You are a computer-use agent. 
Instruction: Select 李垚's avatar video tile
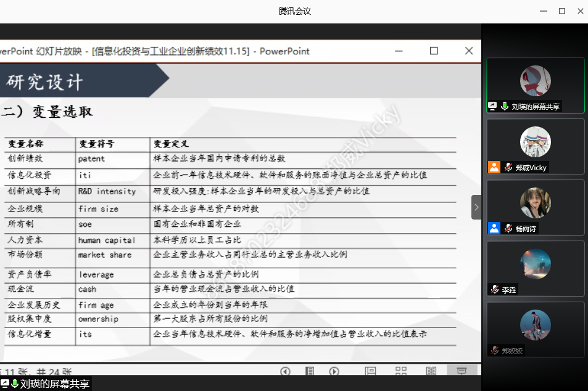pos(535,263)
